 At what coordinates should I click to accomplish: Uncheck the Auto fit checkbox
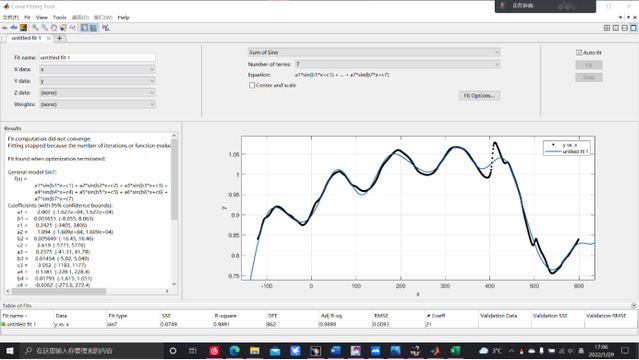click(x=579, y=53)
